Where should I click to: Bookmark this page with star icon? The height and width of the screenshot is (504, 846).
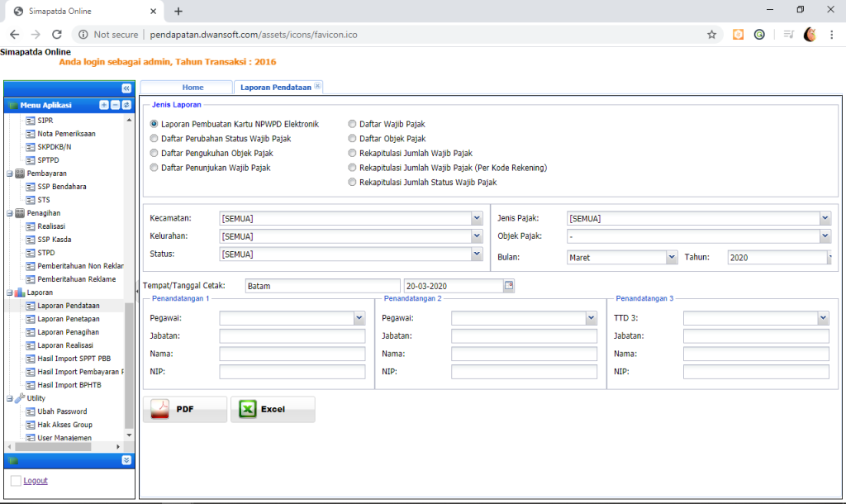click(711, 35)
